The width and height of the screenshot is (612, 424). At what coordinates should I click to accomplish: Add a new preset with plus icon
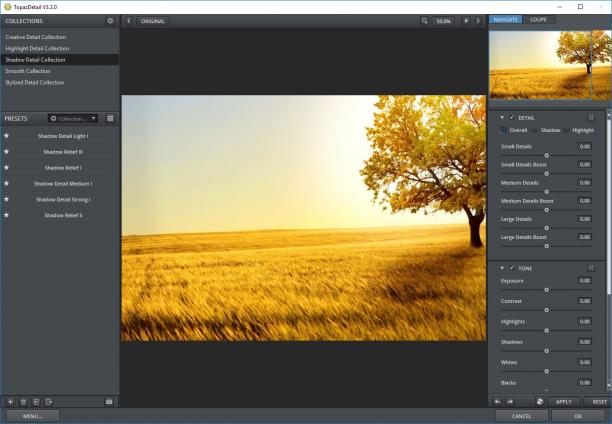[x=11, y=402]
